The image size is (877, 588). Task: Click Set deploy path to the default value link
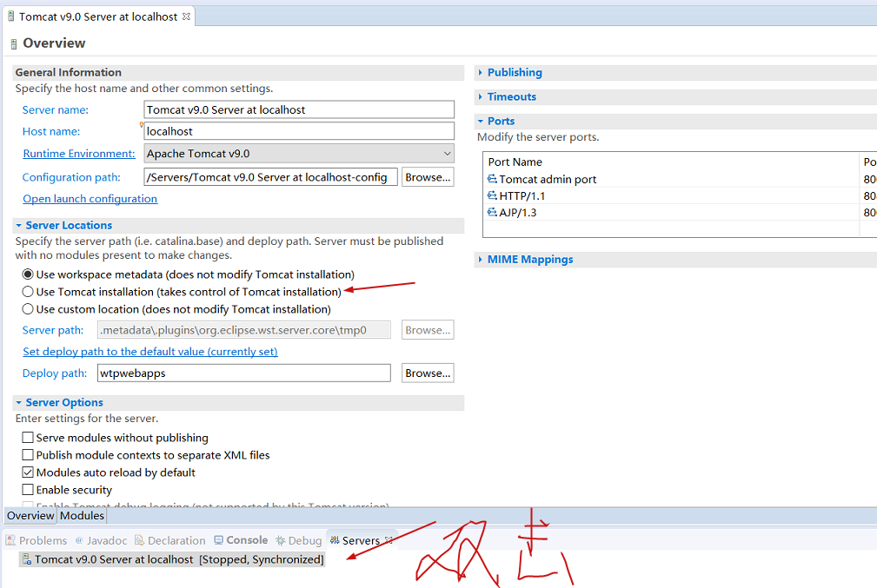150,352
